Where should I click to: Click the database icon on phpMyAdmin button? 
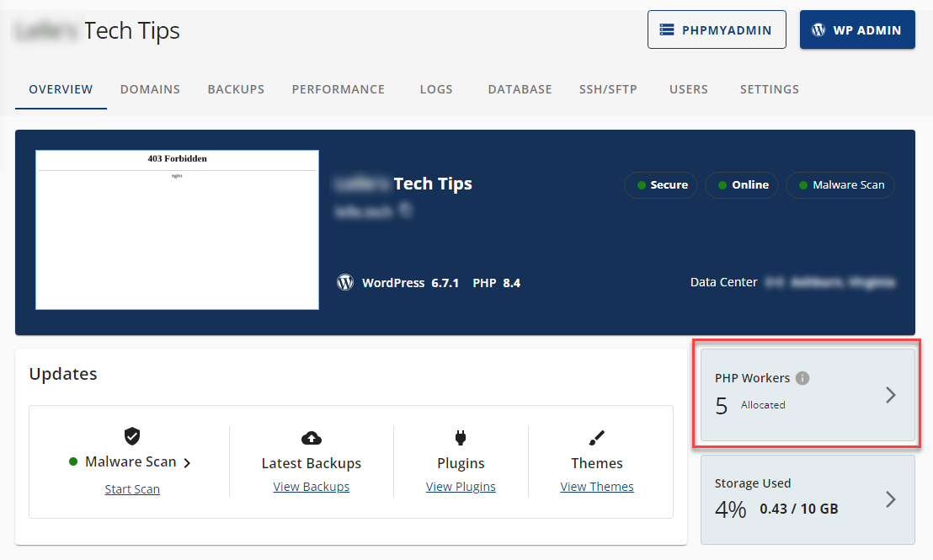click(x=667, y=29)
